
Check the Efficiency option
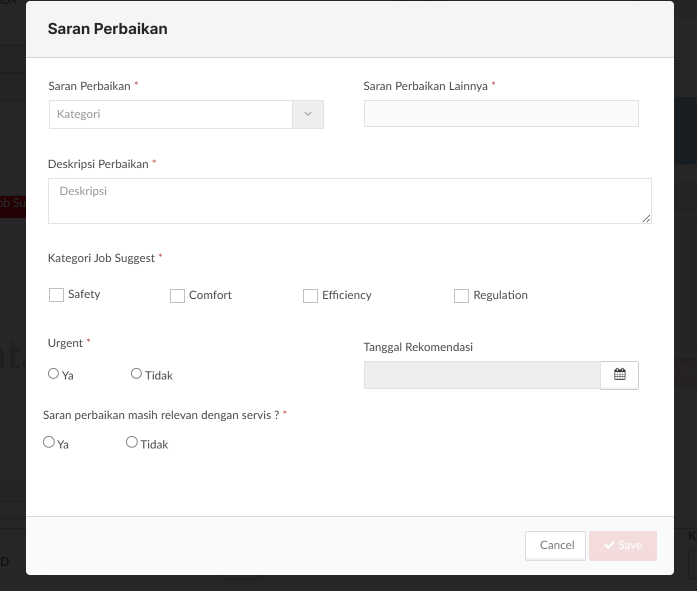310,296
